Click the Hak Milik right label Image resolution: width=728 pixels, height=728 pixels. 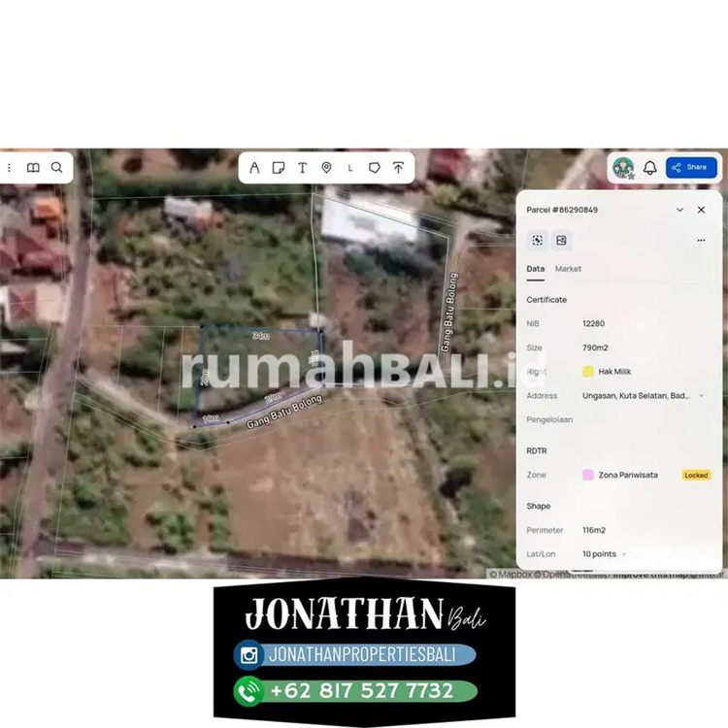(x=614, y=372)
